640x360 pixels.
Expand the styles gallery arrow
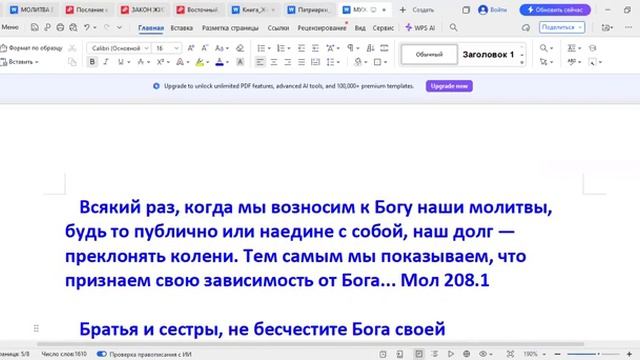pyautogui.click(x=522, y=63)
